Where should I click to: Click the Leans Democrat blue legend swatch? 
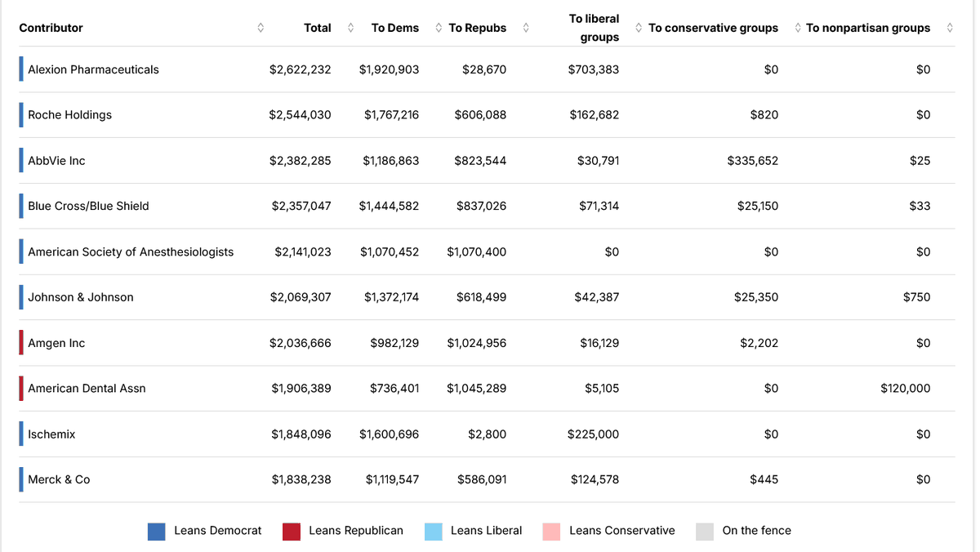[x=157, y=532]
